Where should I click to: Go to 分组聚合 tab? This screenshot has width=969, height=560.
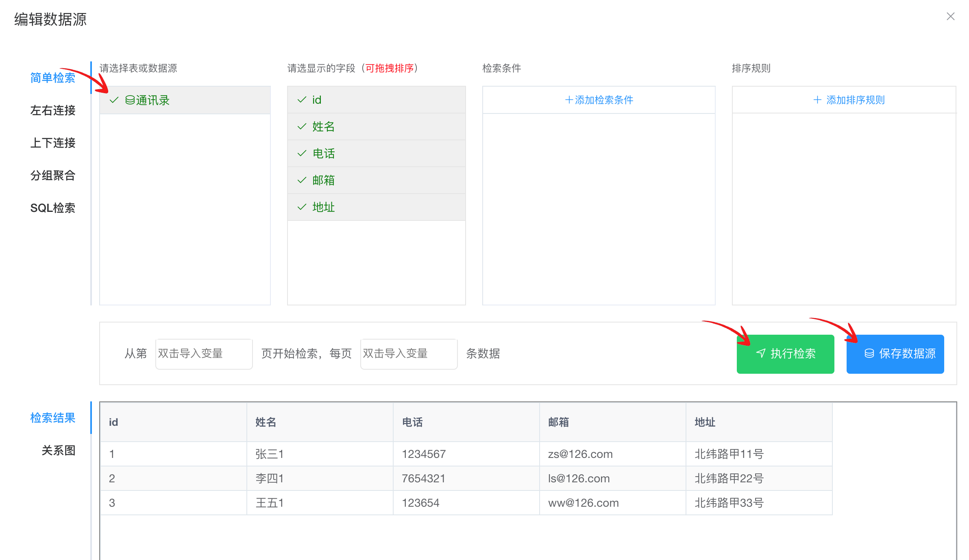tap(53, 175)
